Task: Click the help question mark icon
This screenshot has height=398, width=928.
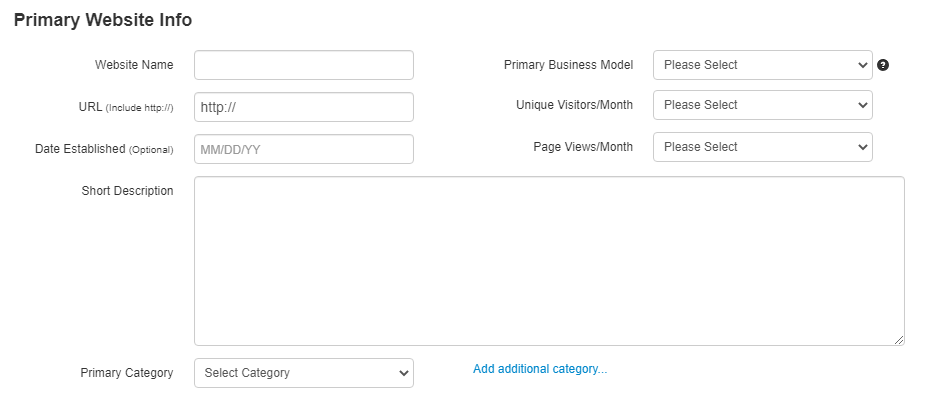Action: click(883, 65)
